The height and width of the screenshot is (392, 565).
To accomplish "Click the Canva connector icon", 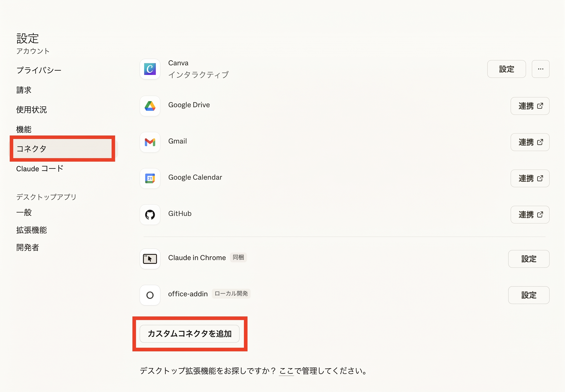I will pyautogui.click(x=150, y=69).
